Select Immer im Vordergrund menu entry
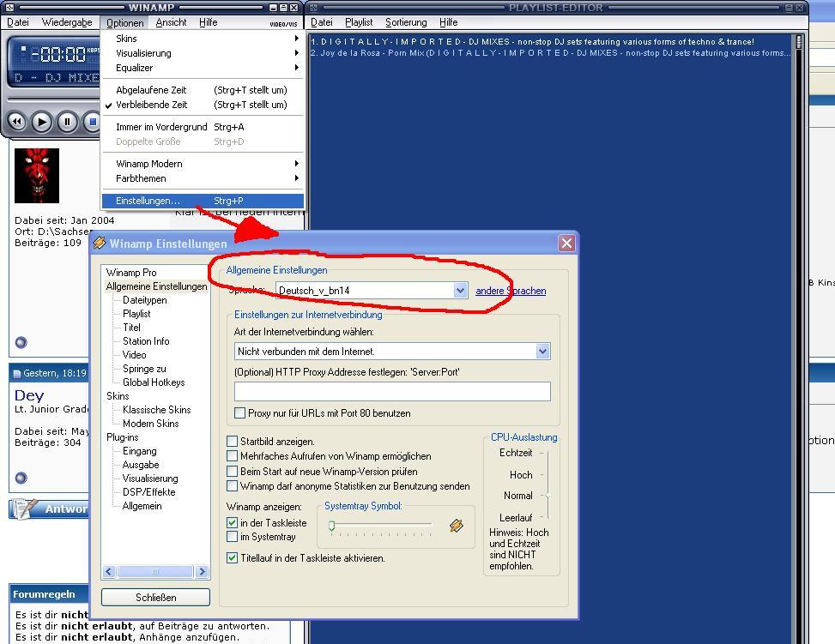This screenshot has height=644, width=835. [x=203, y=127]
